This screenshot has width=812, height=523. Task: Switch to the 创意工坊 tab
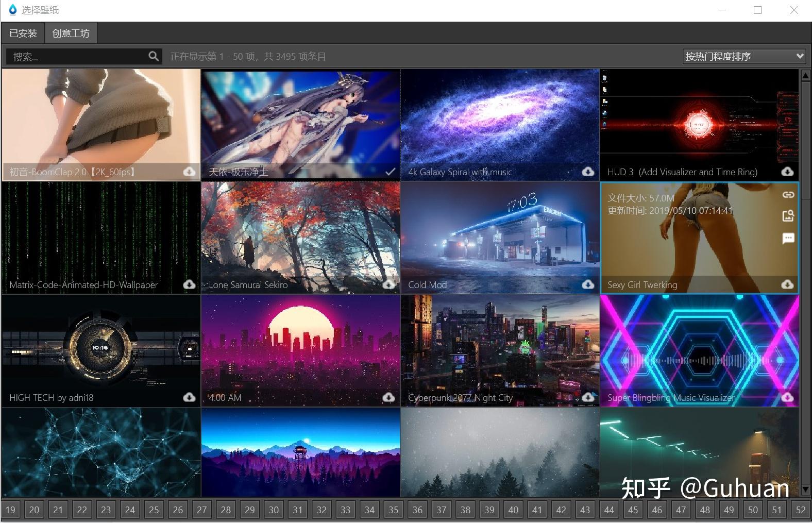71,33
